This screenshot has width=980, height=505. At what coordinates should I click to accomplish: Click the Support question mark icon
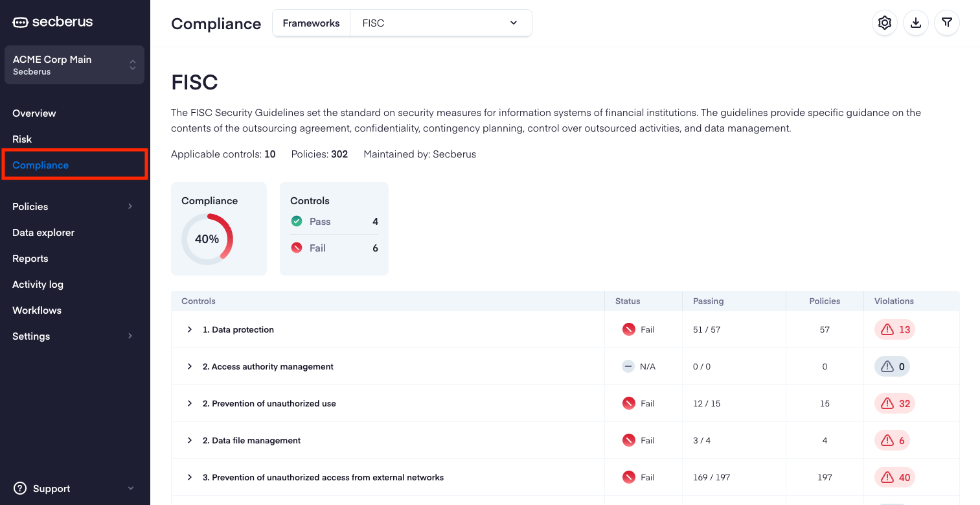point(20,488)
